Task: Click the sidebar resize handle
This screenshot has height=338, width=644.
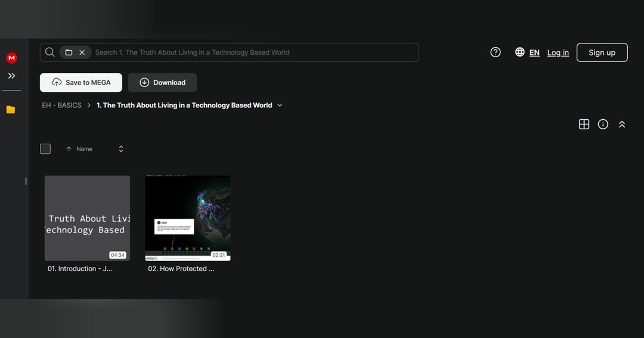Action: [x=26, y=181]
